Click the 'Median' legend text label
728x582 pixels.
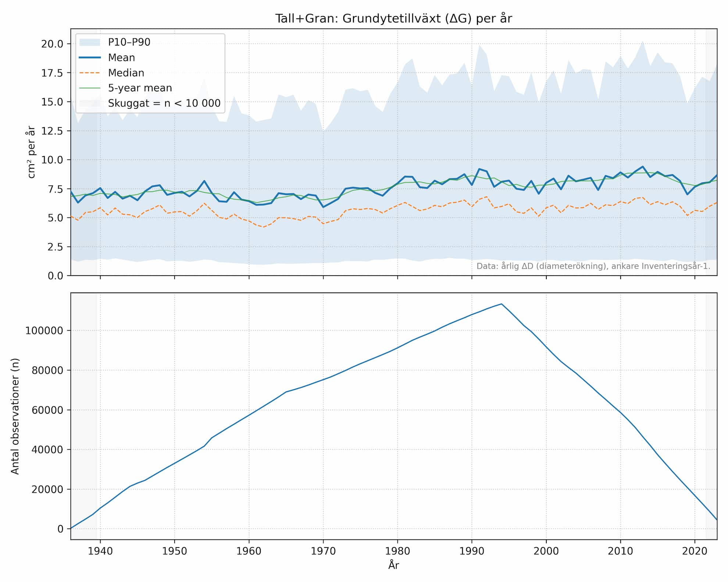point(126,73)
